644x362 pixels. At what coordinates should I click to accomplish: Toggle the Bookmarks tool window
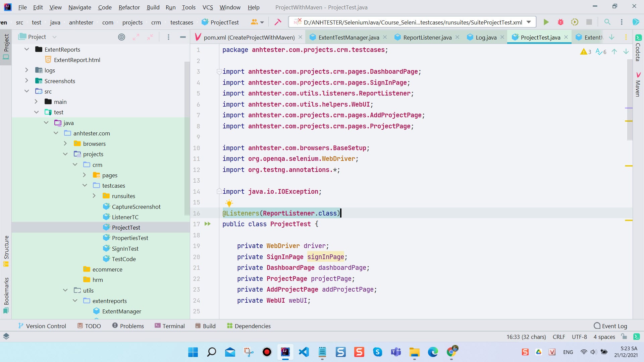[x=6, y=295]
